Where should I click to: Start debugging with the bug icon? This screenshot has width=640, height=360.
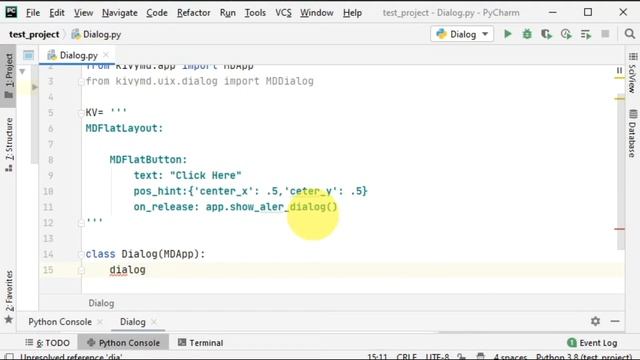[527, 34]
